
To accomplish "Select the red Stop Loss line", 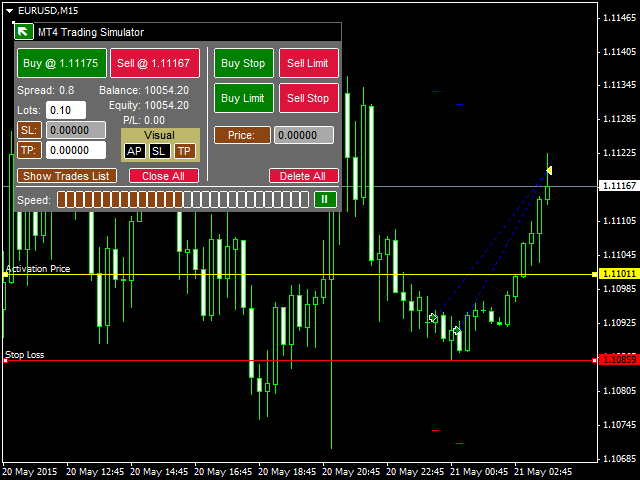I will click(300, 360).
